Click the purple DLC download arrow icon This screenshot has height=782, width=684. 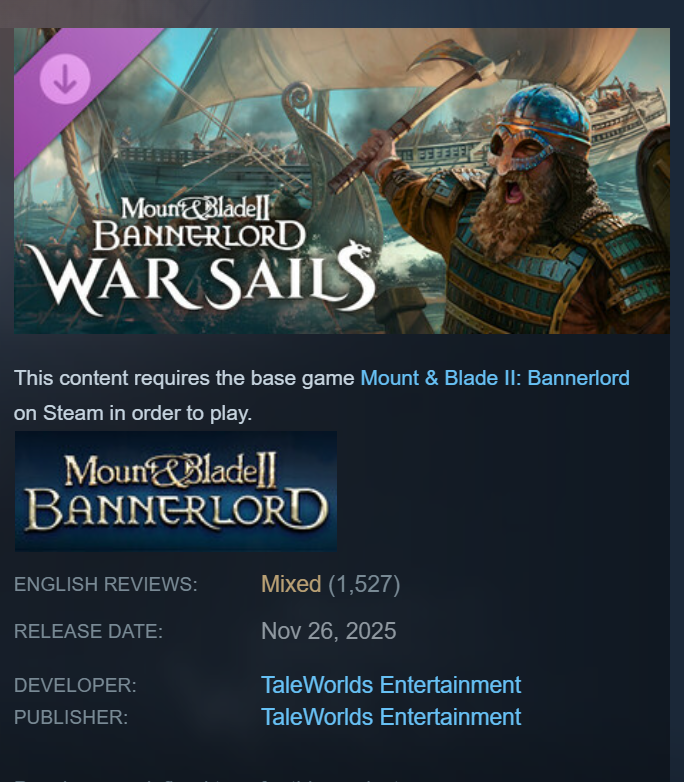tap(65, 79)
